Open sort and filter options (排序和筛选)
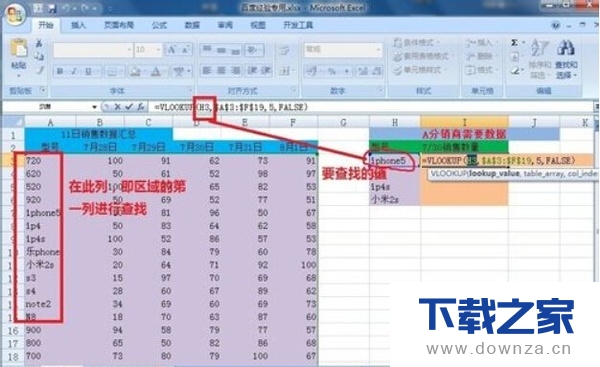This screenshot has height=367, width=600. coord(540,58)
